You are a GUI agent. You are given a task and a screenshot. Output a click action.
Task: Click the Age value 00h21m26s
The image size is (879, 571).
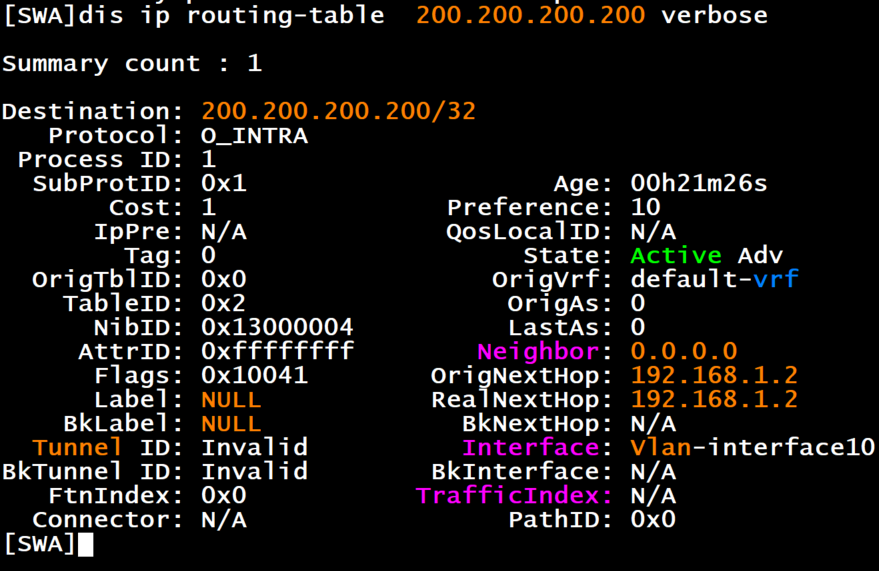pos(698,183)
